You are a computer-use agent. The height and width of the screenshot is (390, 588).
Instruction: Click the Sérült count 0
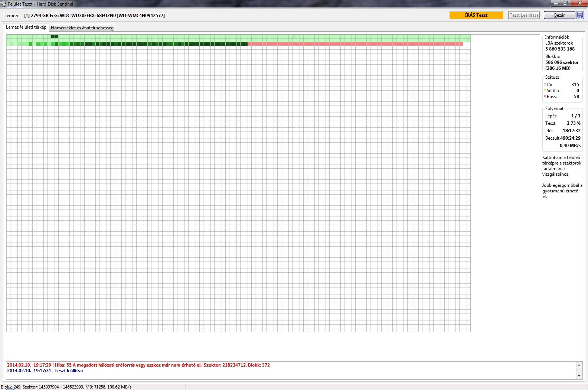pos(578,91)
